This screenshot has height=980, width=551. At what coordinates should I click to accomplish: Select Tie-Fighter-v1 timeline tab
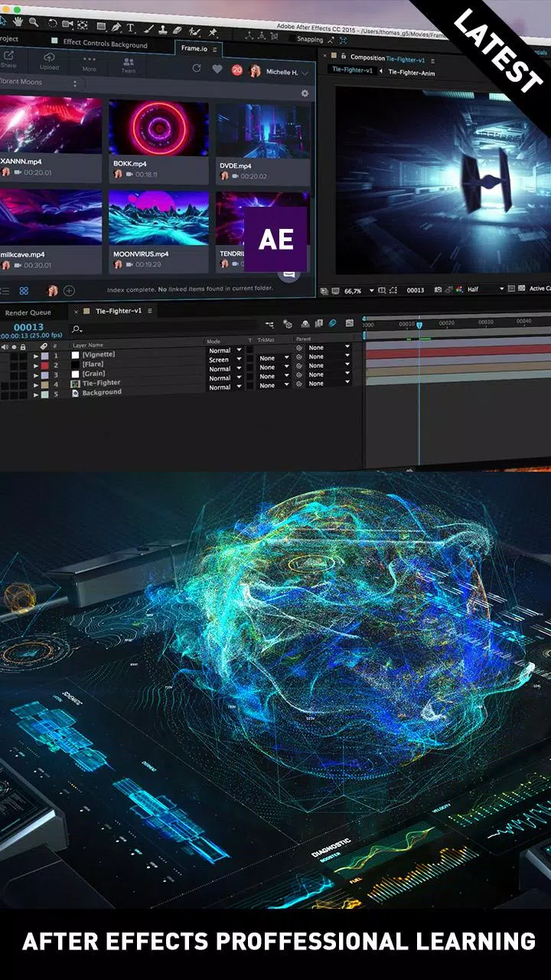[117, 311]
